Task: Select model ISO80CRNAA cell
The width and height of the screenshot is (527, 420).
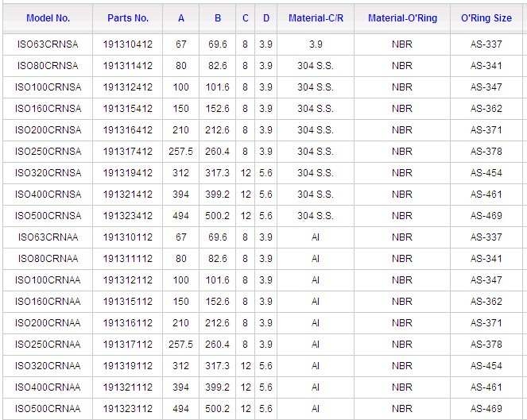Action: [x=48, y=259]
